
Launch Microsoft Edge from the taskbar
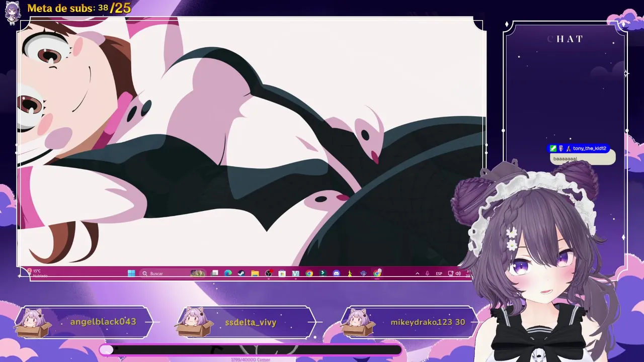(228, 273)
